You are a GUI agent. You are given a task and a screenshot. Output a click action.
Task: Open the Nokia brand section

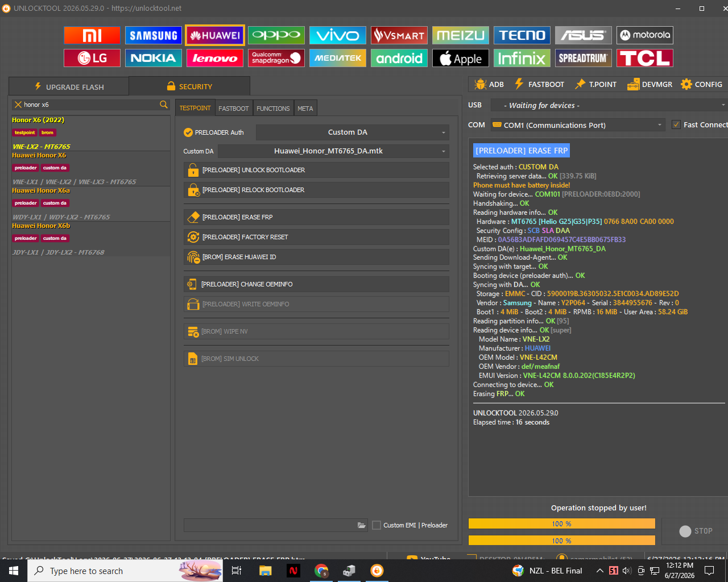click(154, 58)
